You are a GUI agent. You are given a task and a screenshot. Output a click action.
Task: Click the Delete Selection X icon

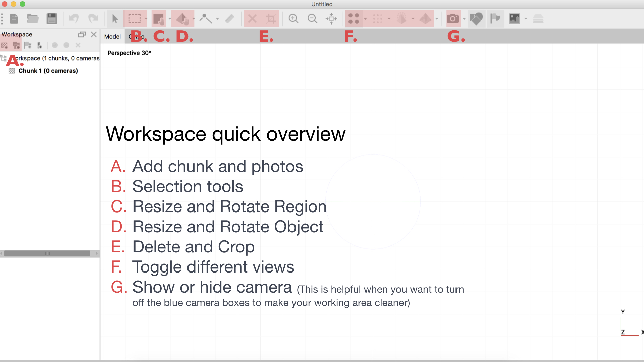[x=252, y=19]
